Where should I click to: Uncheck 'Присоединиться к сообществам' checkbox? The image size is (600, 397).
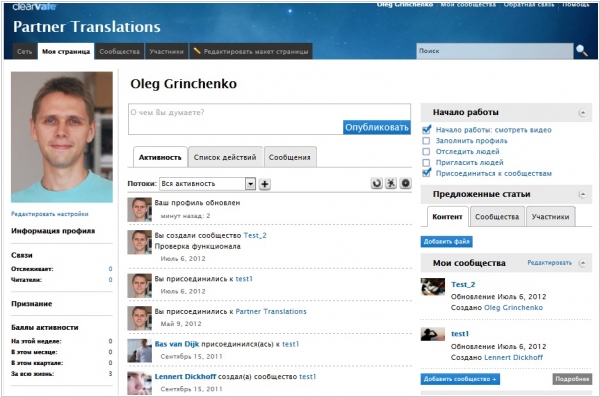(426, 173)
